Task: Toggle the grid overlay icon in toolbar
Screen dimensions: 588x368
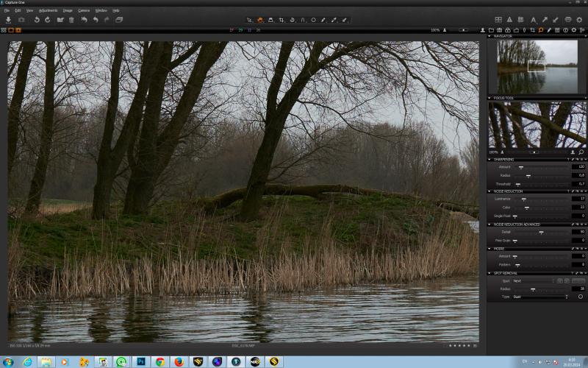Action: click(x=520, y=20)
